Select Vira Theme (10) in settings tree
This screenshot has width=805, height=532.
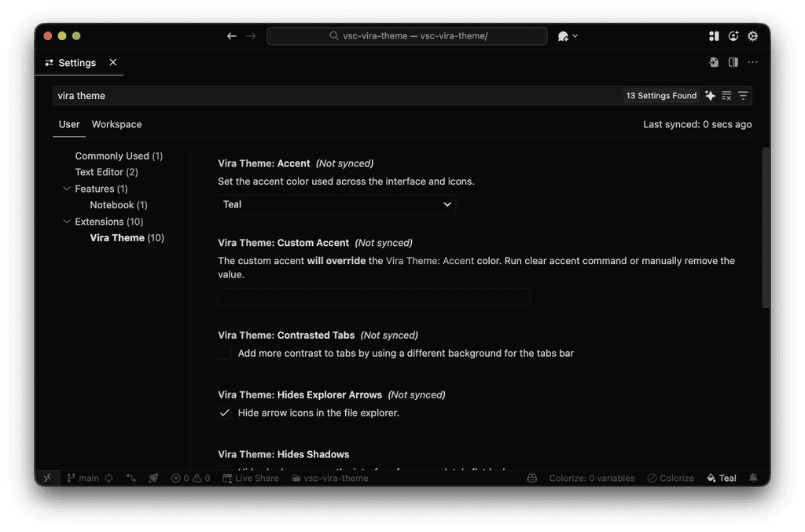point(127,237)
